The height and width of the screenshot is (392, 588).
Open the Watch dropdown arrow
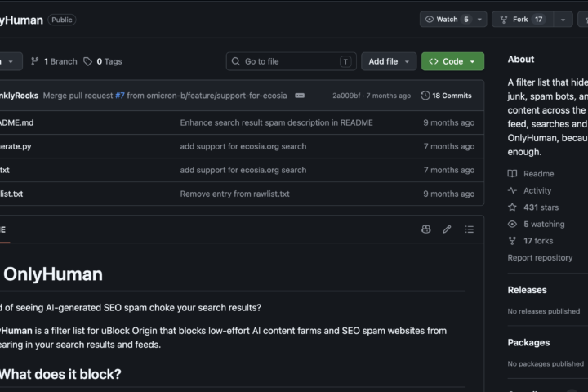479,20
